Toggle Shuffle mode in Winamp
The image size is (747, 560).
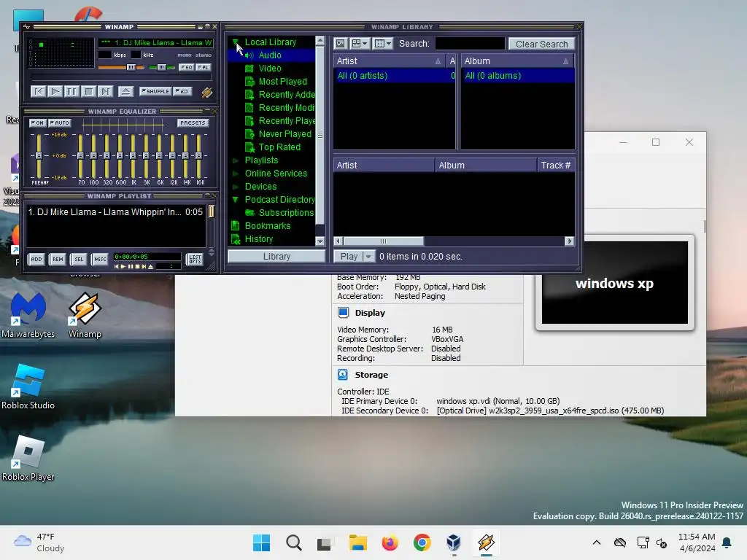click(155, 91)
